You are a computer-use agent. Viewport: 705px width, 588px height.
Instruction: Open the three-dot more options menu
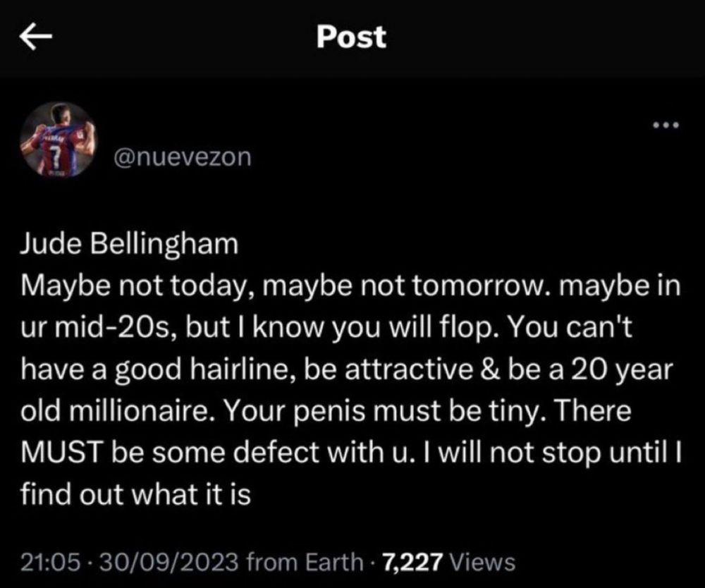tap(666, 125)
